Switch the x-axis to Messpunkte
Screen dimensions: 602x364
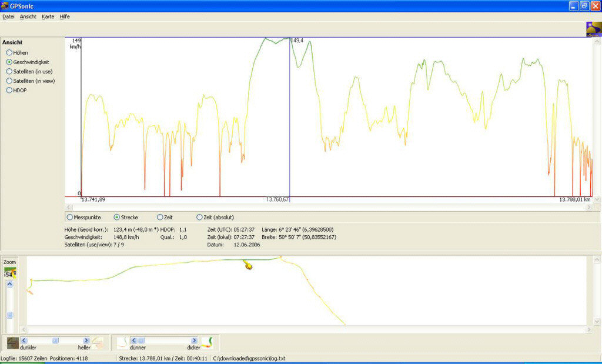[71, 218]
